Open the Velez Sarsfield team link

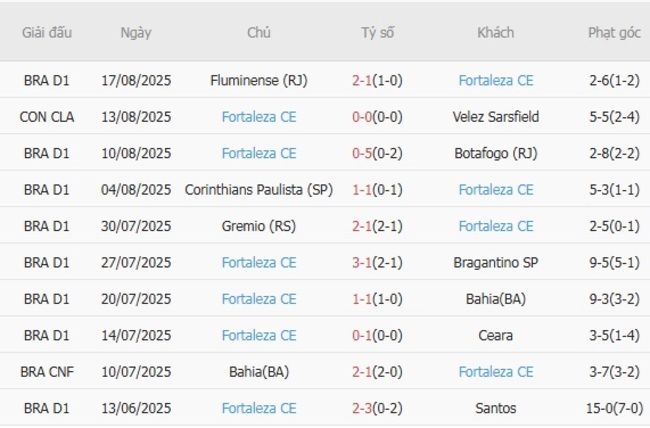[496, 117]
